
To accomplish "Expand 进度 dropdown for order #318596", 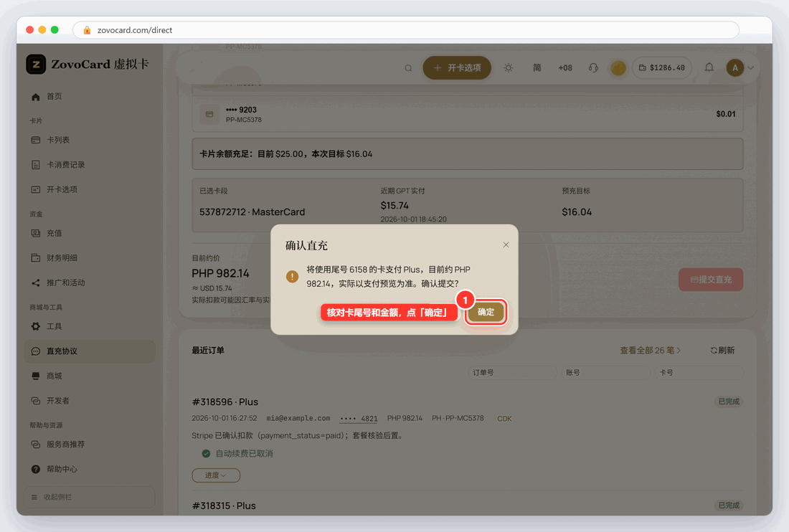I will point(216,475).
